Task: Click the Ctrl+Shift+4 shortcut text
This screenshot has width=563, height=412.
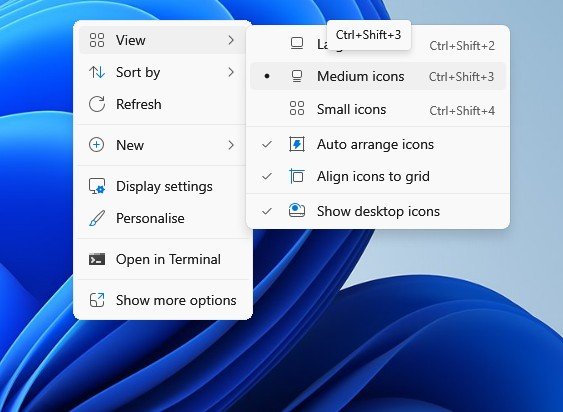Action: point(462,111)
